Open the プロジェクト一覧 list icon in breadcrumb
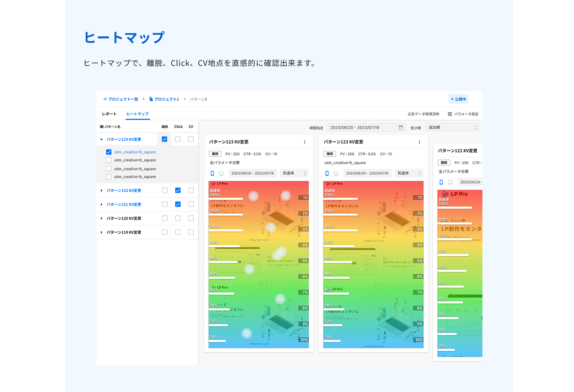The image size is (574, 392). 104,99
